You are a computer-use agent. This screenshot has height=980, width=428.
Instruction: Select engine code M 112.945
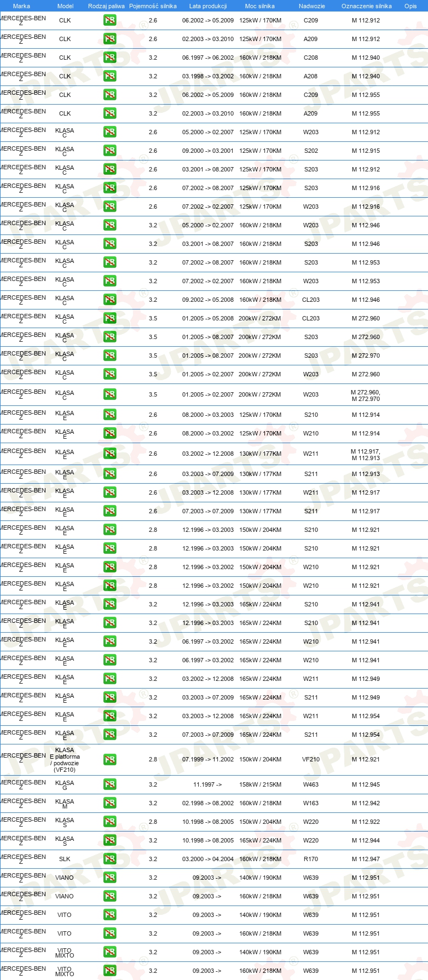[x=366, y=784]
